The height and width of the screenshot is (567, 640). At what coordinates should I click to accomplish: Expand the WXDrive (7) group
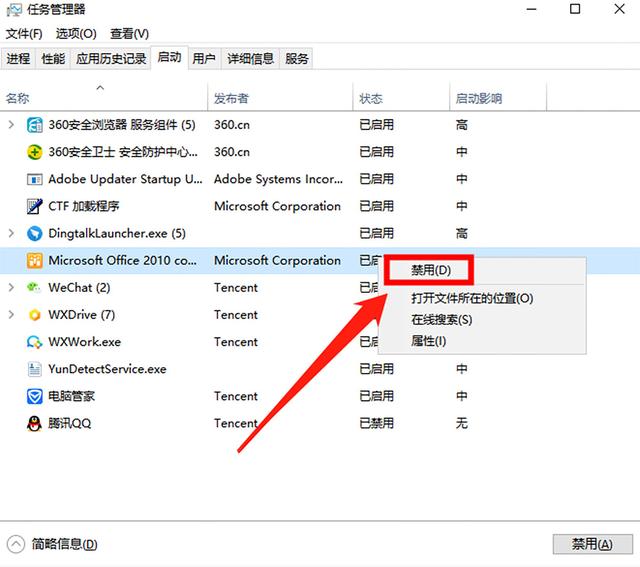[x=11, y=314]
